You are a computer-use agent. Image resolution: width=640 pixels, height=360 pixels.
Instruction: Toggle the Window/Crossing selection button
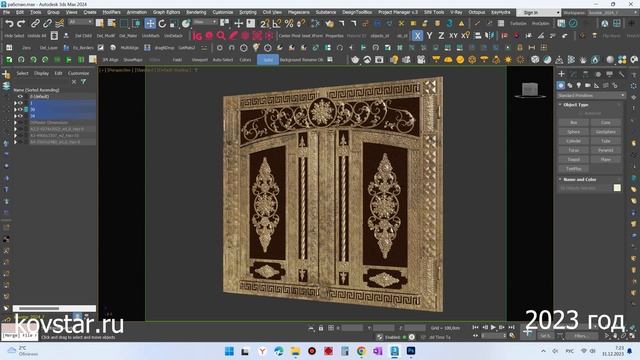136,24
